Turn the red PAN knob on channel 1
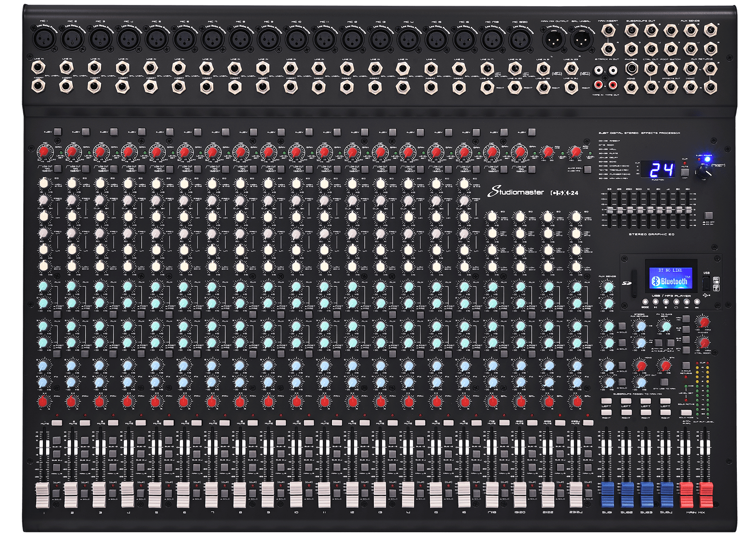The width and height of the screenshot is (756, 552). (x=43, y=401)
